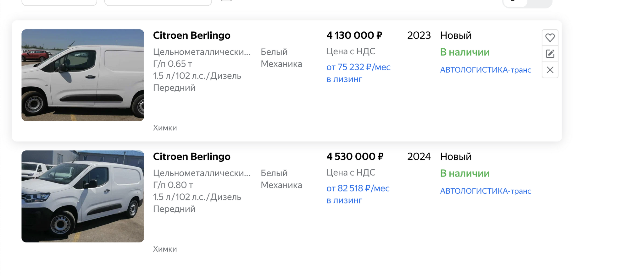Open the 2023 Citroen Berlingo listing title
The height and width of the screenshot is (277, 644).
(x=192, y=35)
